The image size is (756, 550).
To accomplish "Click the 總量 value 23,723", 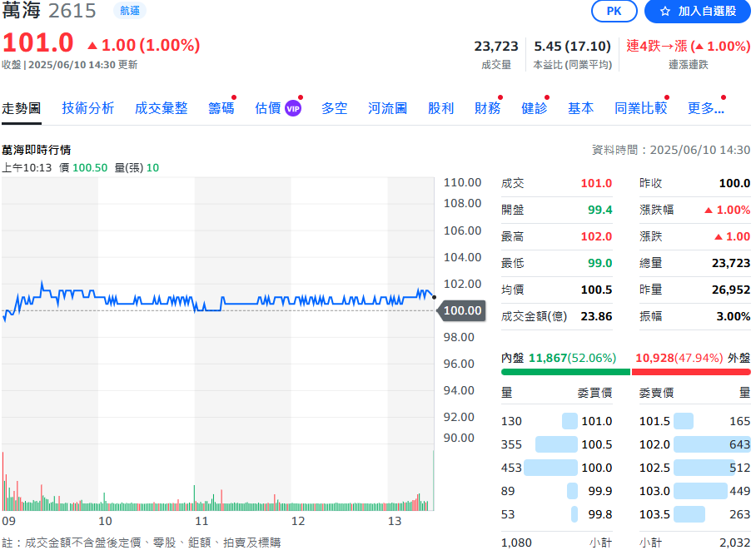I will pos(731,263).
